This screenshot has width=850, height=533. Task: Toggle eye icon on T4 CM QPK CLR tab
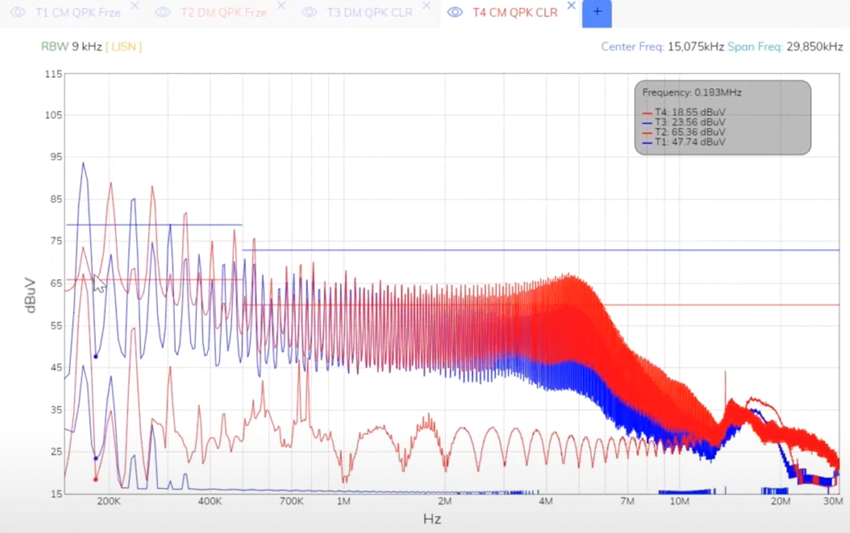pos(455,12)
